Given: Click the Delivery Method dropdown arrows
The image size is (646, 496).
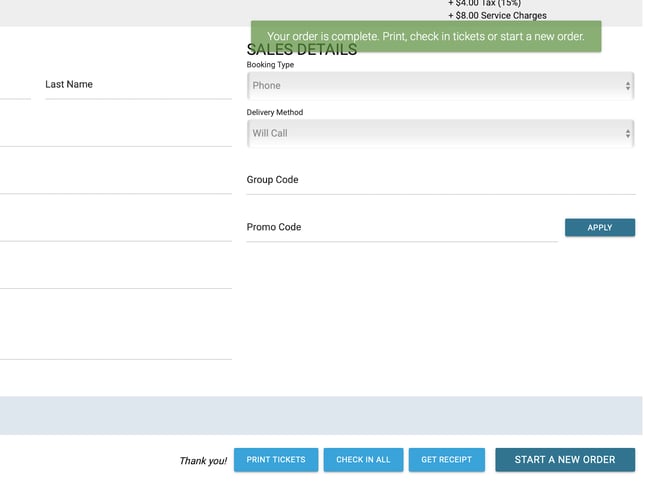Looking at the screenshot, I should pos(628,133).
